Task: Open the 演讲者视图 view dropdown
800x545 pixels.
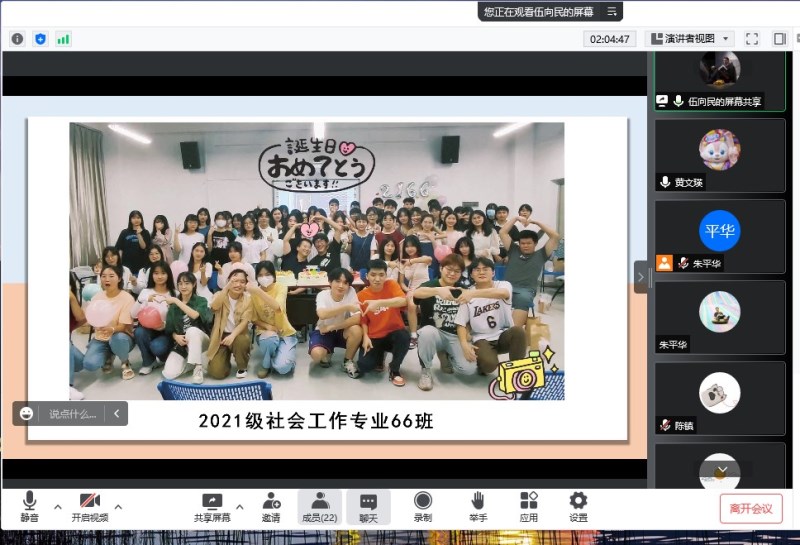Action: [x=691, y=39]
